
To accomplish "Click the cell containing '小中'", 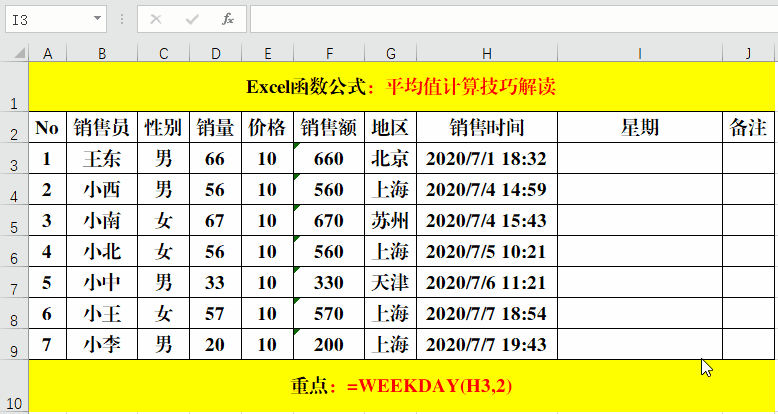I will [x=102, y=282].
